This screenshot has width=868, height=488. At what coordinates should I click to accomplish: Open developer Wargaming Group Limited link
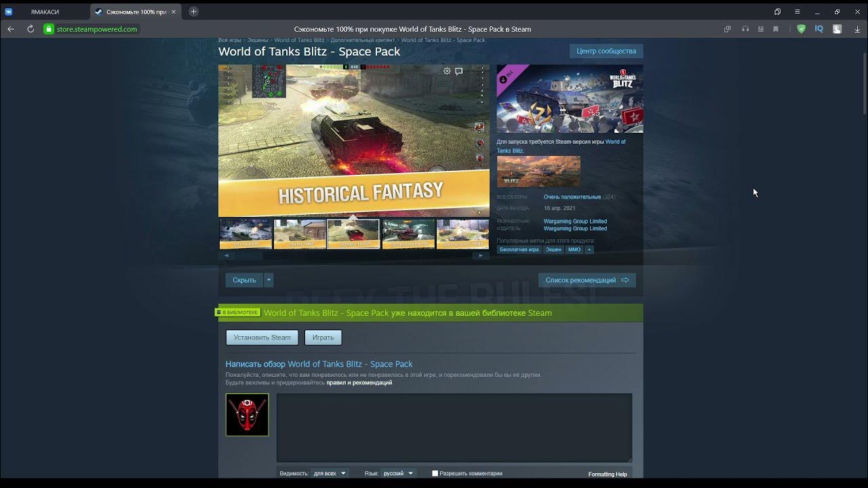tap(575, 221)
